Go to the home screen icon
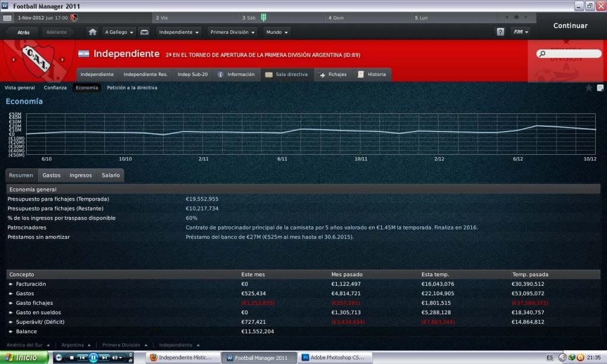Screen dimensions: 607x364 [92, 32]
